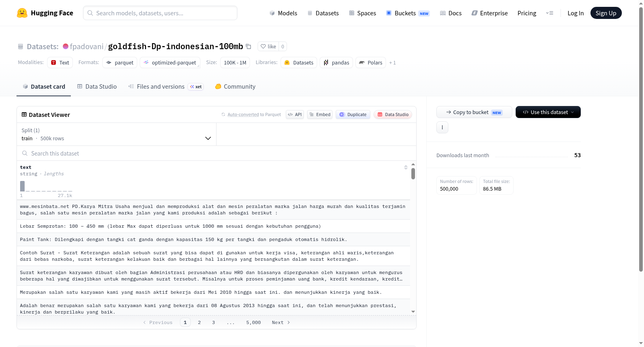Go to Models in top navigation
This screenshot has height=347, width=644.
(283, 13)
